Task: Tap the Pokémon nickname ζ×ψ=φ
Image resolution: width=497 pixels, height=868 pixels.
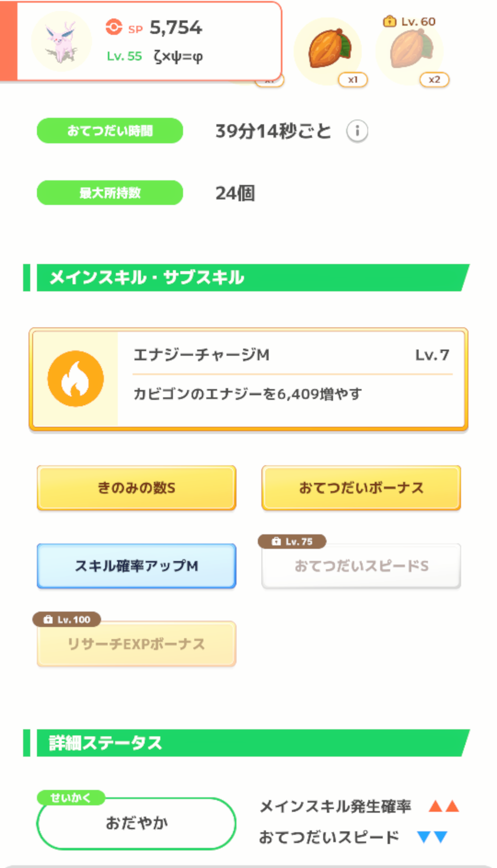Action: point(178,57)
